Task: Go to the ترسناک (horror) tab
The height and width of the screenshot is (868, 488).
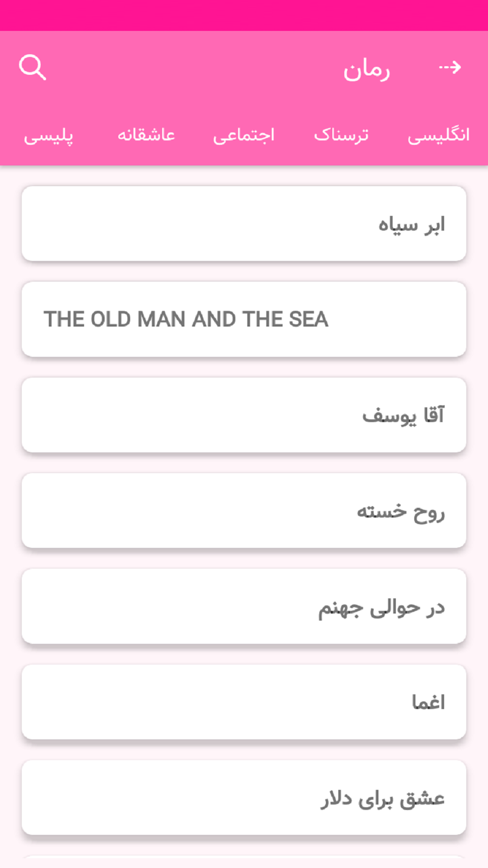Action: 342,135
